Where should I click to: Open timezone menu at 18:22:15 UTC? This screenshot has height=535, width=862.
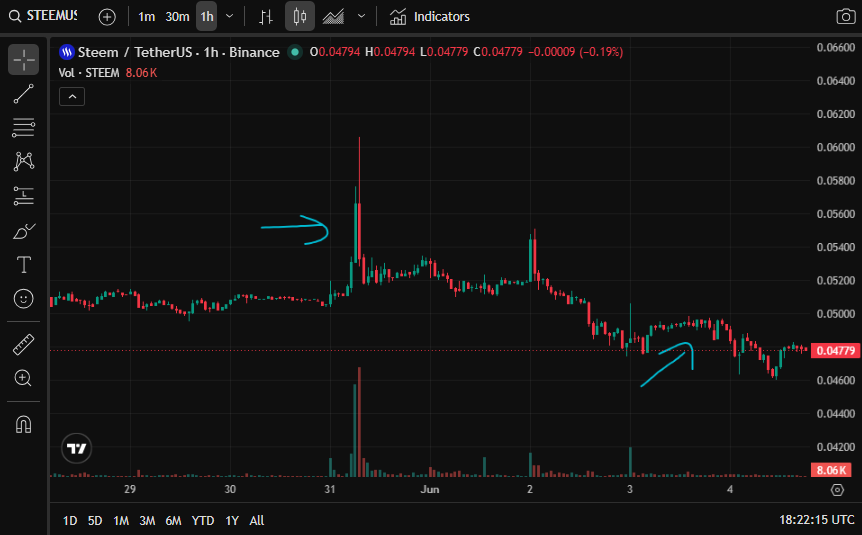[x=816, y=520]
